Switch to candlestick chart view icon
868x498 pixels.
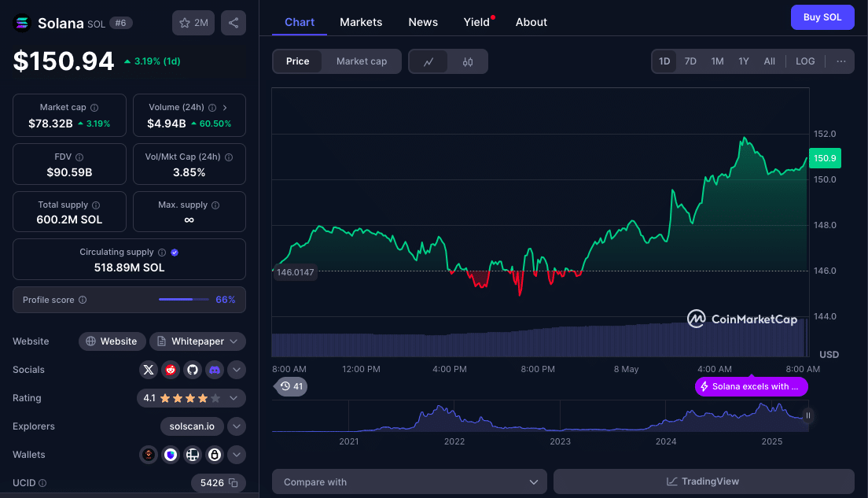pos(468,61)
